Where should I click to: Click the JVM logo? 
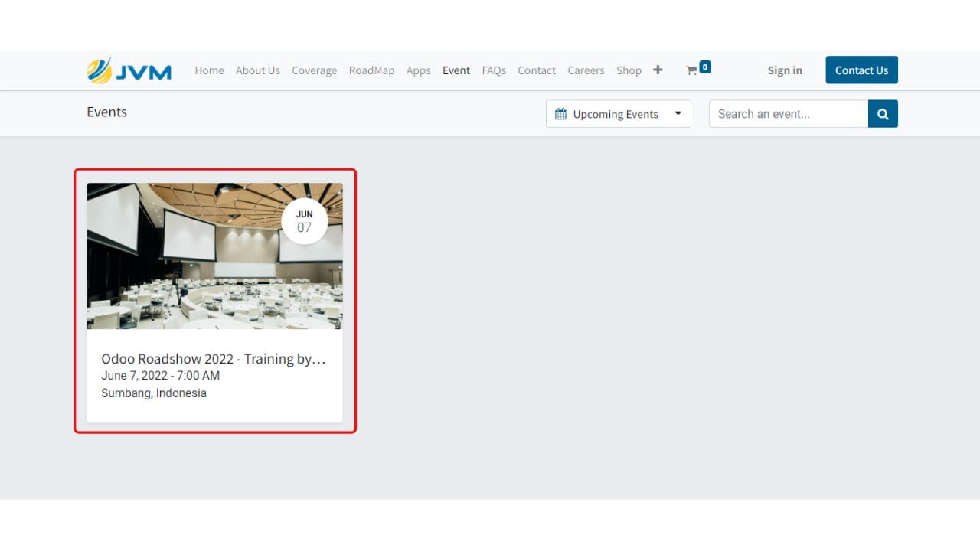coord(129,70)
